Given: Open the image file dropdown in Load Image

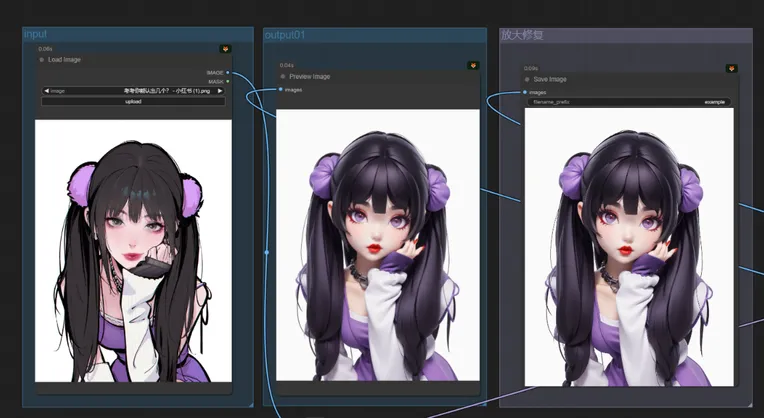Looking at the screenshot, I should [x=133, y=91].
